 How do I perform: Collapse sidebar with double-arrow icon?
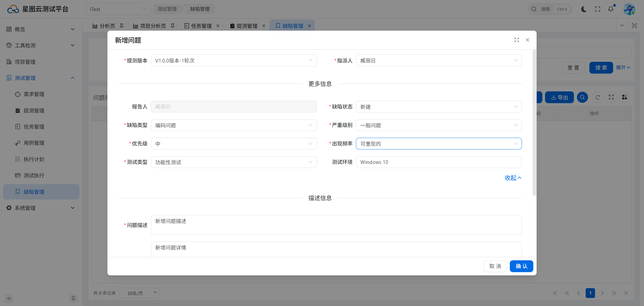tap(9, 298)
